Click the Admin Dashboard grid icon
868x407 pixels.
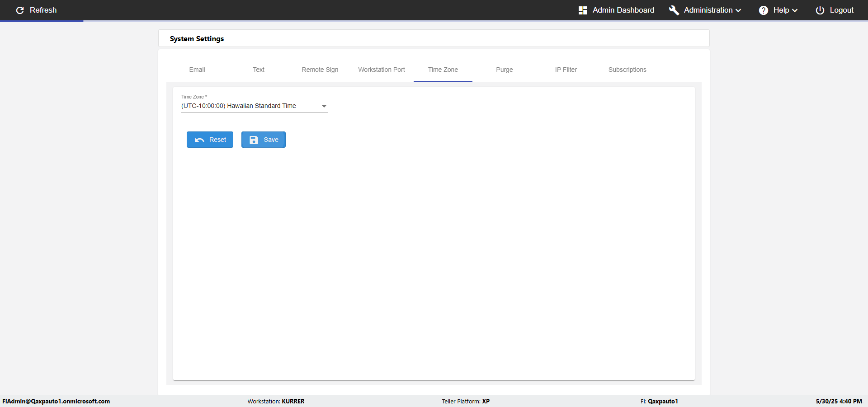583,10
